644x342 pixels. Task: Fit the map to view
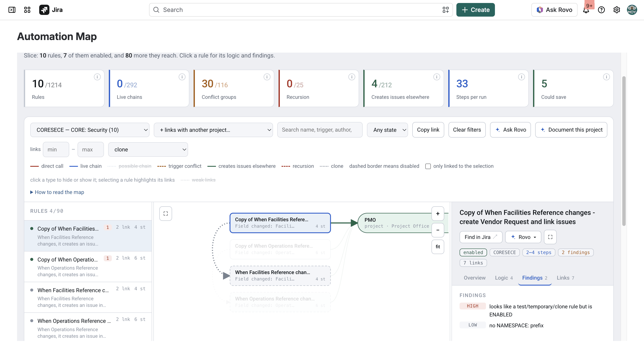click(x=438, y=247)
